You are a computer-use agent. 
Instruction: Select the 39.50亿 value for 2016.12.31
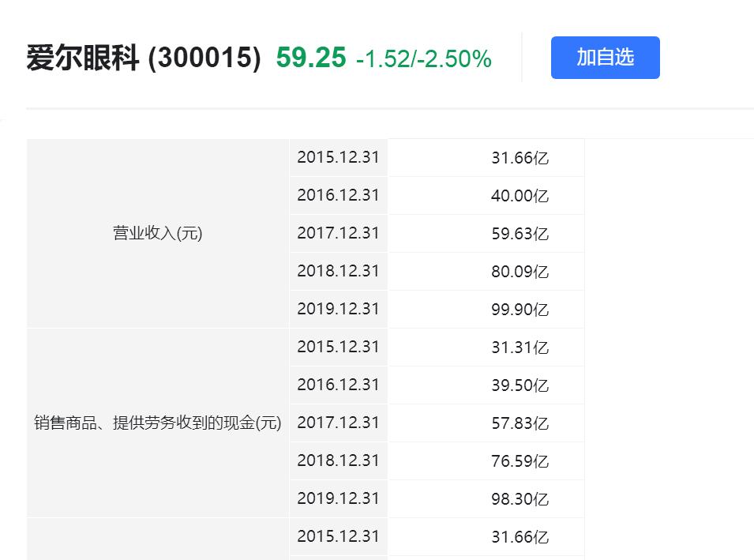click(x=520, y=385)
